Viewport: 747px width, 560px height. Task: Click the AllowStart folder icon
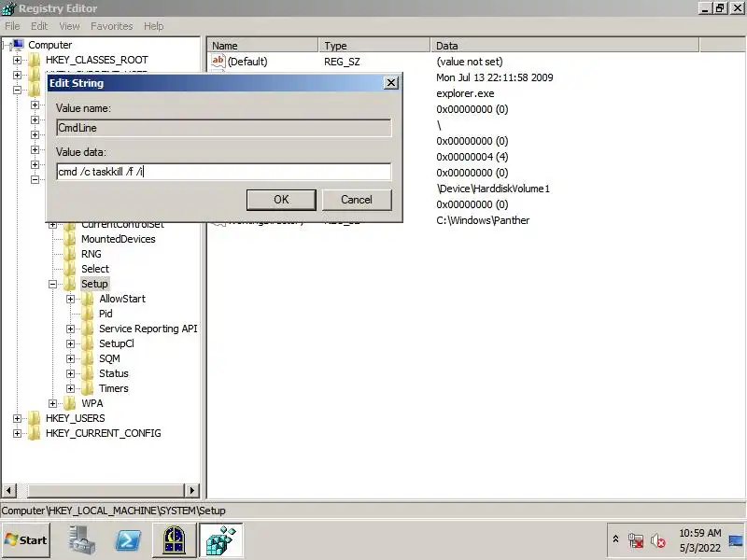coord(88,299)
